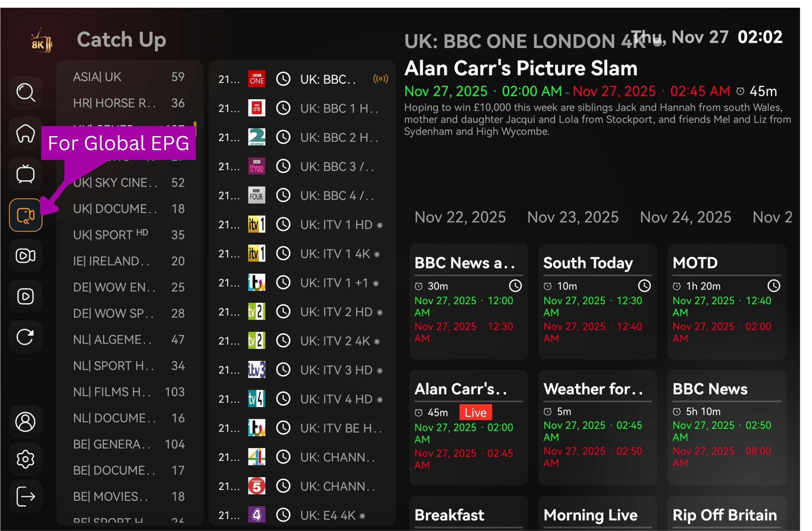Select the highlighted Catch Up sidebar icon
This screenshot has height=531, width=812.
[25, 215]
